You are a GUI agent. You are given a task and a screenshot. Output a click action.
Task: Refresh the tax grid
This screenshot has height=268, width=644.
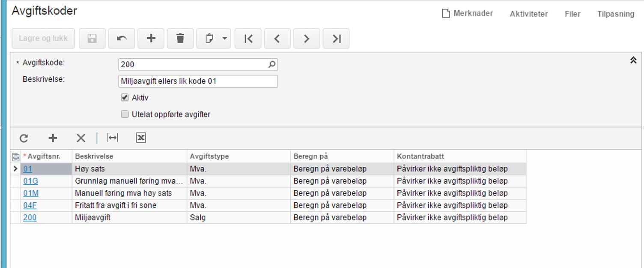24,138
